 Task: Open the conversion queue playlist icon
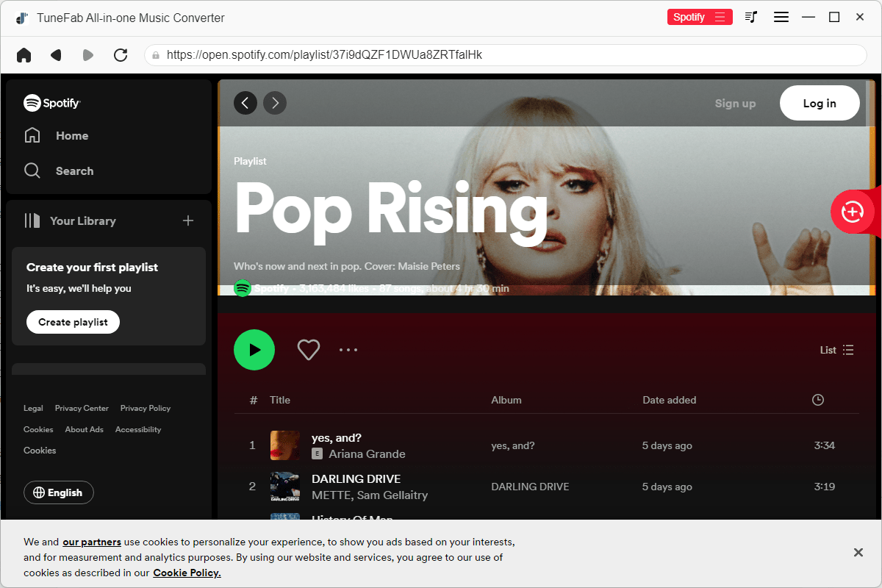(751, 16)
